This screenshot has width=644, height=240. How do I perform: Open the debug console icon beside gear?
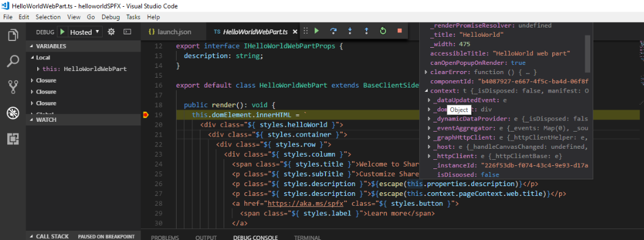(x=127, y=32)
